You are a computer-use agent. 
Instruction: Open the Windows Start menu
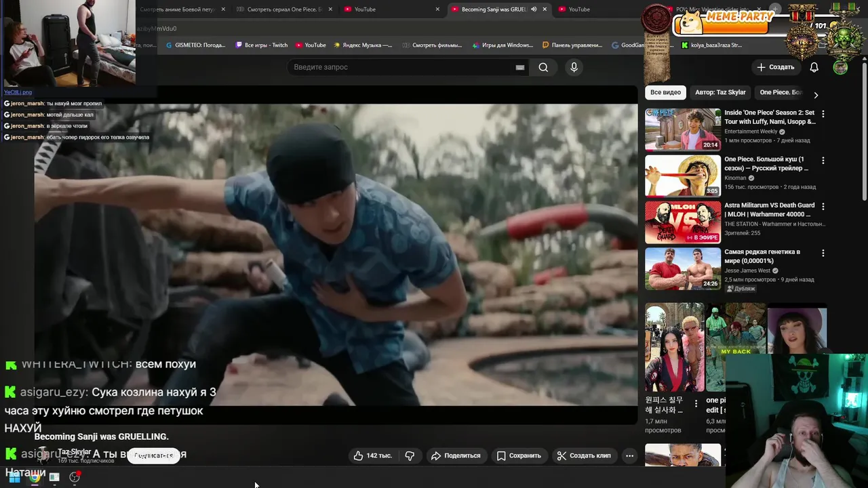point(14,477)
